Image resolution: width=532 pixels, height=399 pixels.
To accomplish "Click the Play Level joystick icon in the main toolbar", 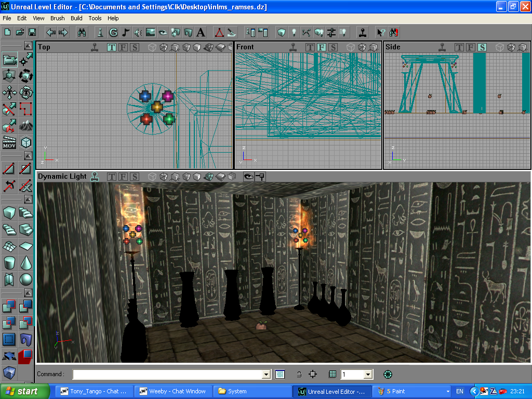I will (363, 32).
